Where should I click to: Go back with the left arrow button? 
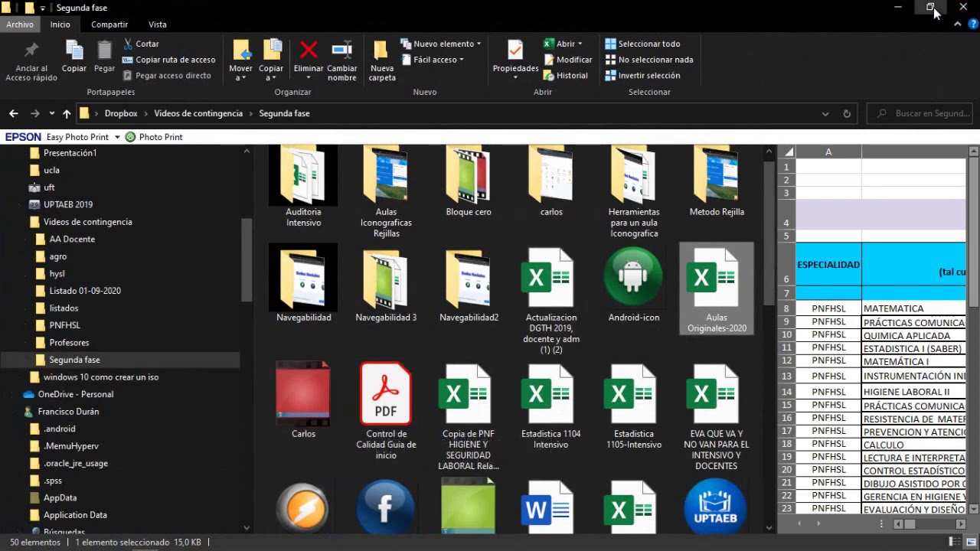pyautogui.click(x=14, y=113)
